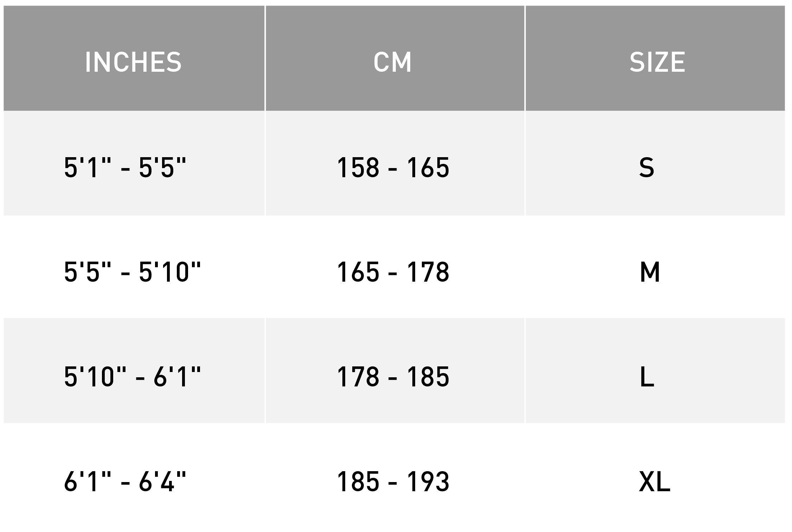The height and width of the screenshot is (532, 792).
Task: Select the 158 - 165 cm cell
Action: point(395,164)
